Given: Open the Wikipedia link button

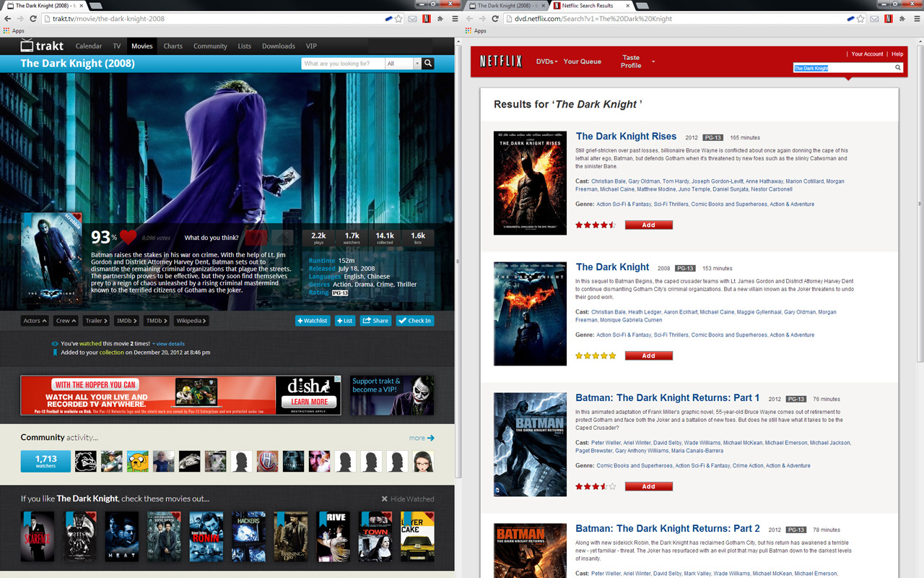Looking at the screenshot, I should 191,320.
